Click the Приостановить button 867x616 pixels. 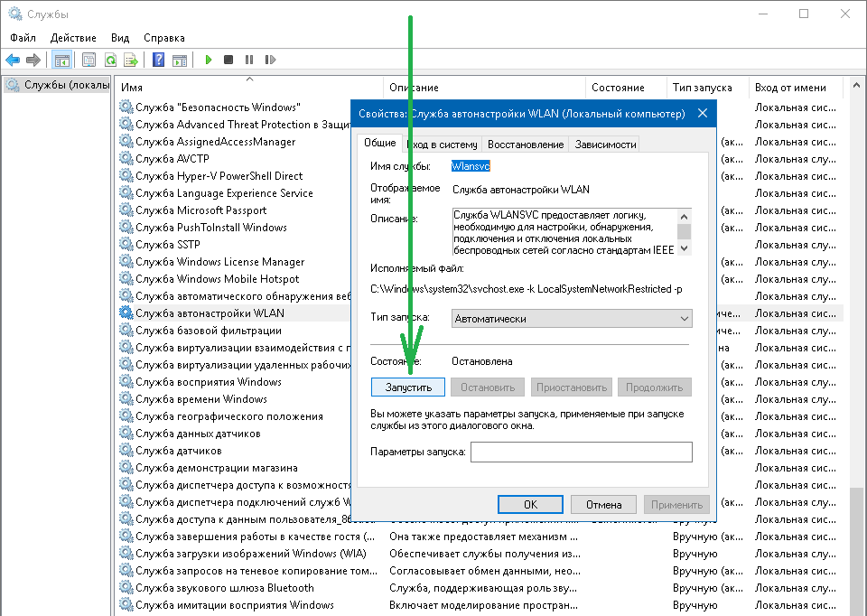572,387
